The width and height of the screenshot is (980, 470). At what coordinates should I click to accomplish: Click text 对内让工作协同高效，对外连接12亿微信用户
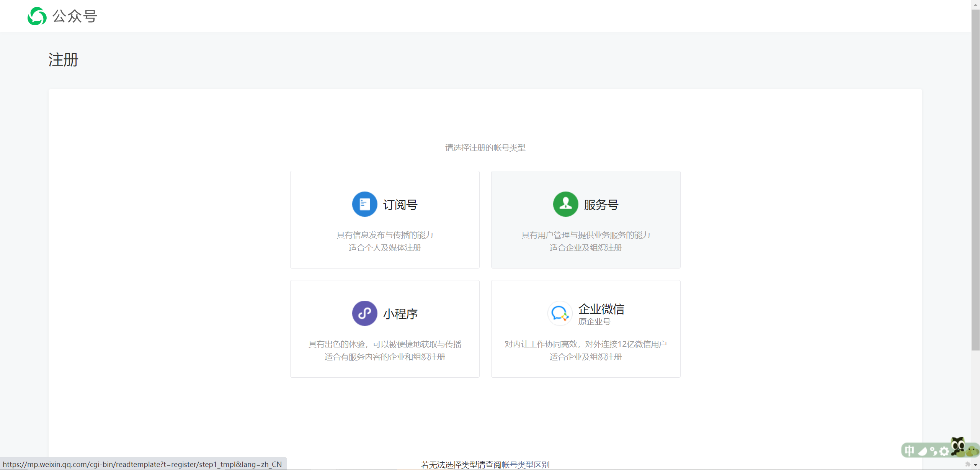pyautogui.click(x=586, y=344)
